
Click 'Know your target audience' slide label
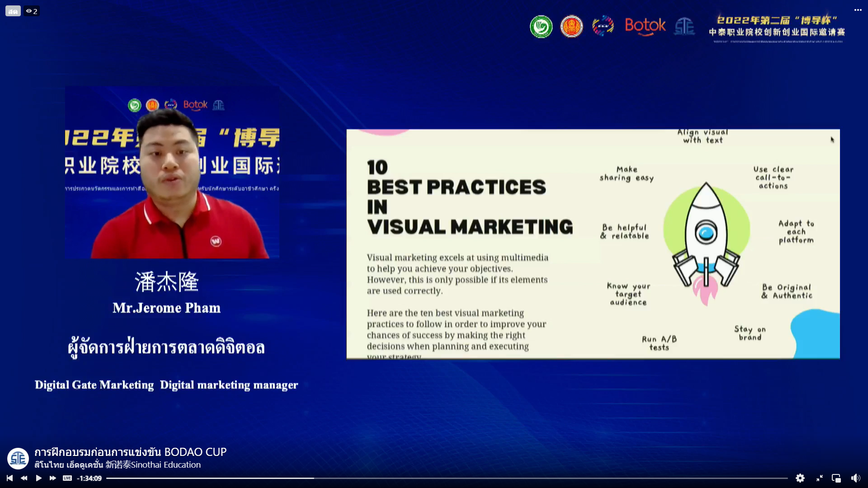(628, 294)
